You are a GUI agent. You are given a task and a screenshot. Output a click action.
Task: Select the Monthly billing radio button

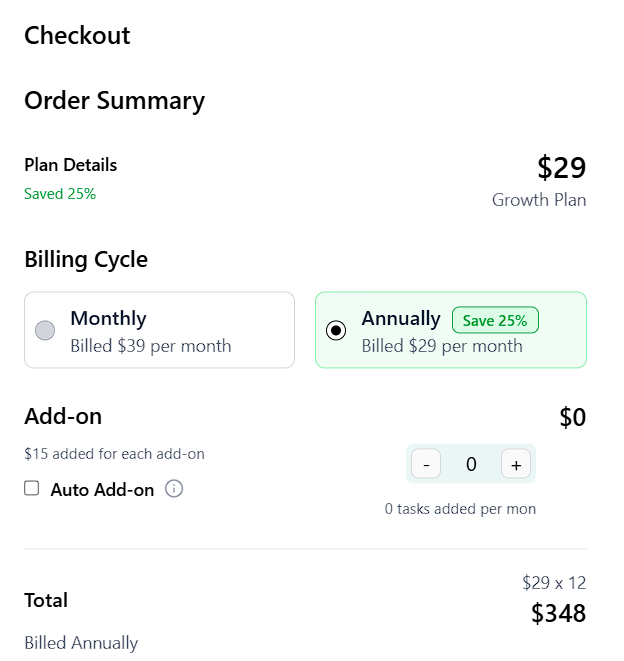click(45, 330)
